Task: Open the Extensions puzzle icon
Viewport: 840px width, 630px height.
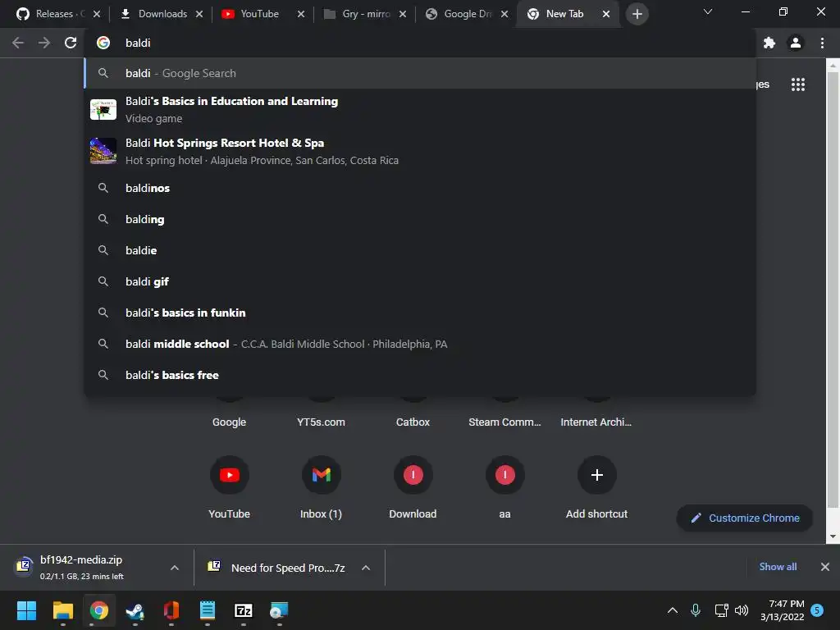Action: pos(769,43)
